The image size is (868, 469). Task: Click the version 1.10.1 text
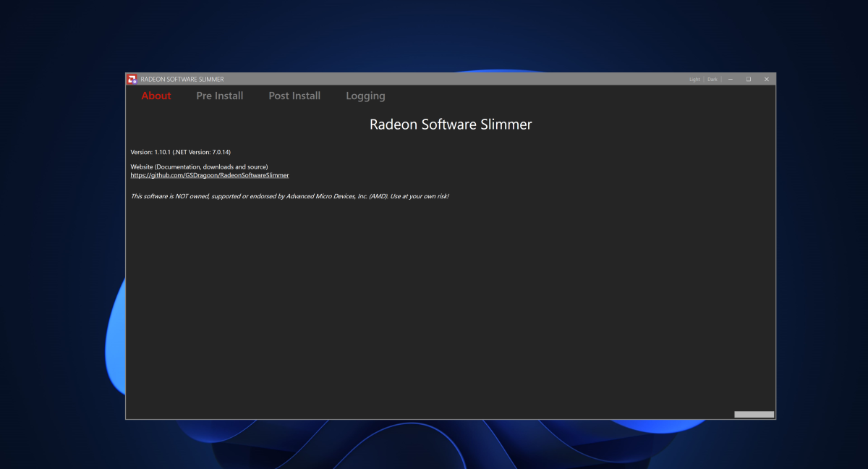[181, 152]
